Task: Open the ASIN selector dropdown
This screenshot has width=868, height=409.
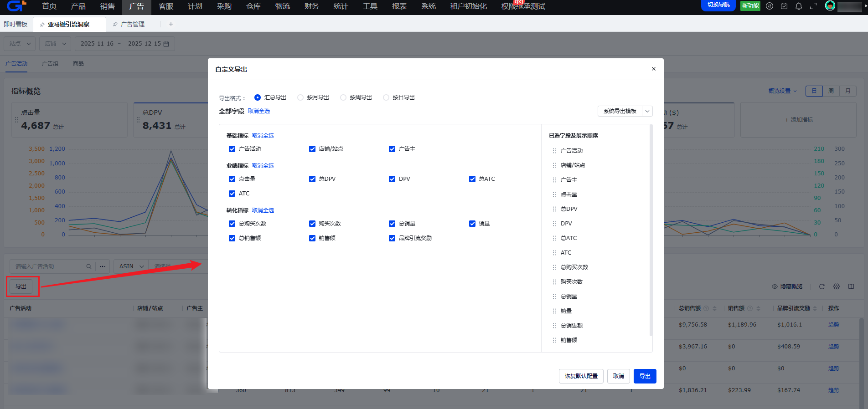Action: point(131,266)
